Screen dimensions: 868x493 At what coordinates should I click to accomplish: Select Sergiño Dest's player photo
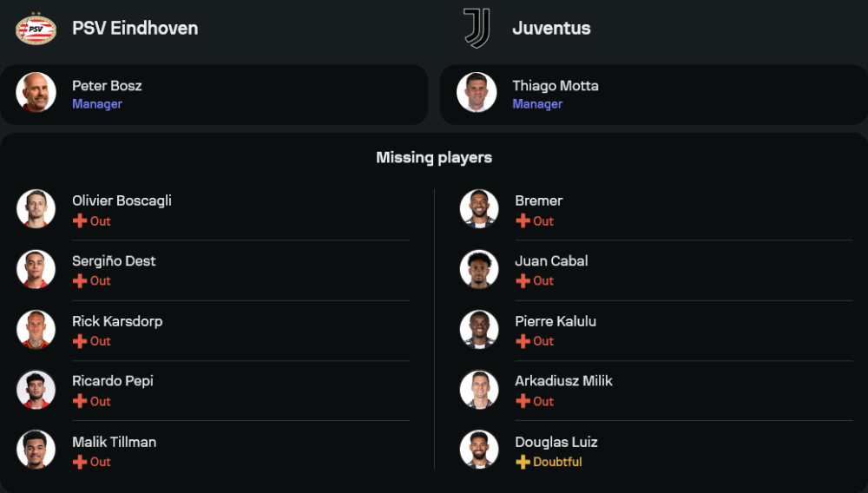[36, 269]
